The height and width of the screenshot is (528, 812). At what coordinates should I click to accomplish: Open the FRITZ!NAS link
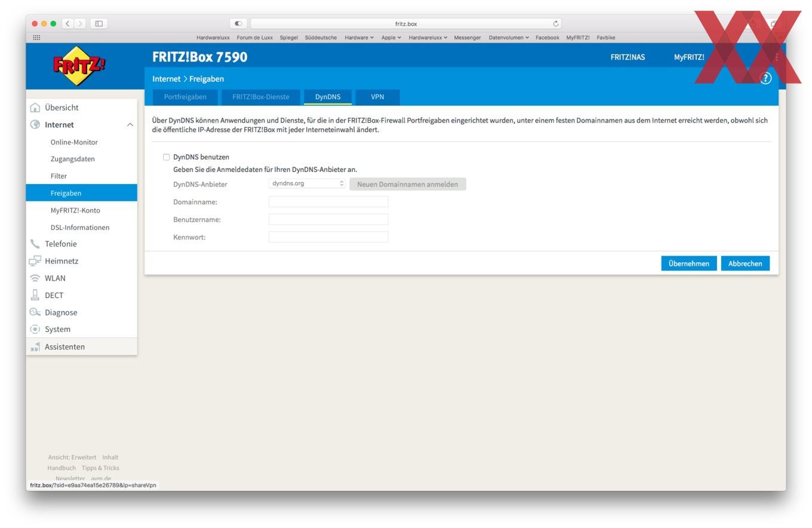pyautogui.click(x=628, y=57)
